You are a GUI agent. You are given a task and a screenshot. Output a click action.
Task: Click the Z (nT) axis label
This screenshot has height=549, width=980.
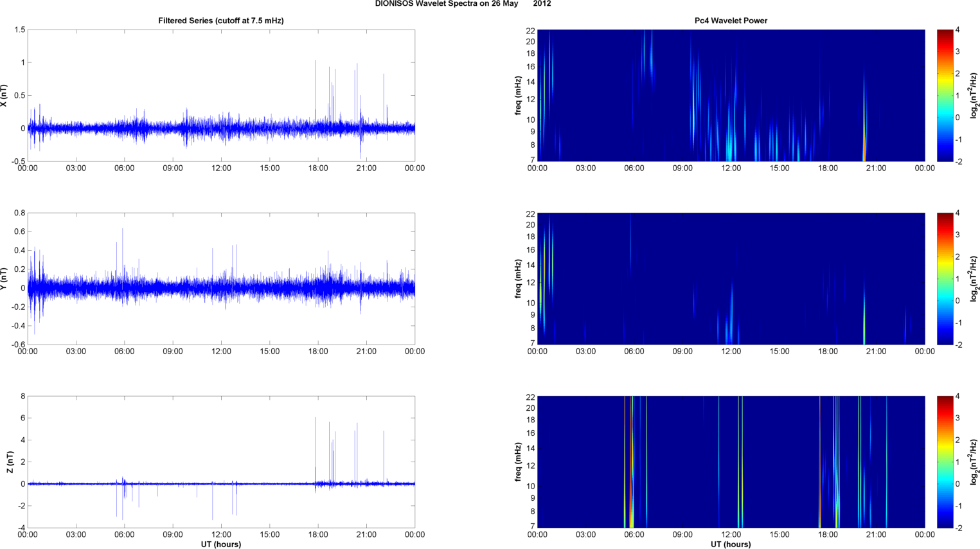10,462
